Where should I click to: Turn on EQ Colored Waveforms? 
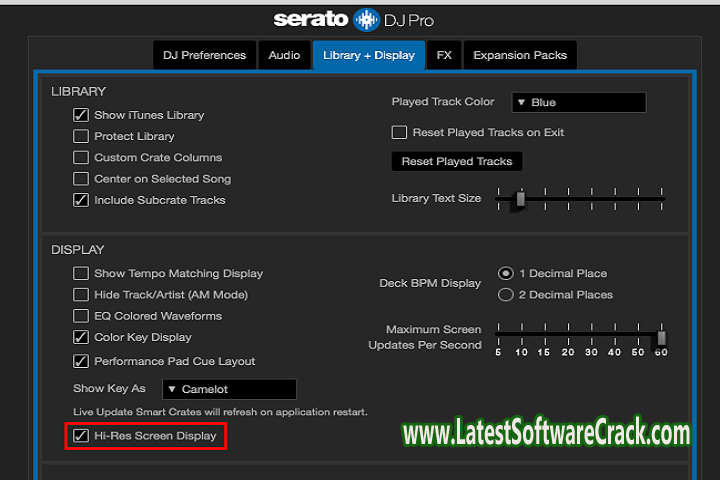tap(81, 316)
